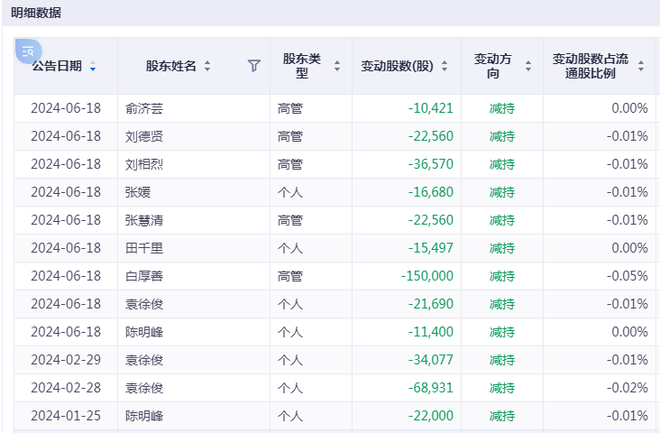Select shareholder name 白厚善
Image resolution: width=660 pixels, height=433 pixels.
click(x=145, y=276)
